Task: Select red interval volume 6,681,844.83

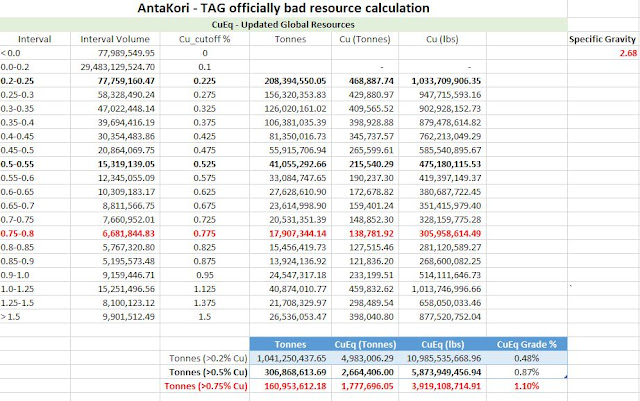Action: [x=129, y=234]
